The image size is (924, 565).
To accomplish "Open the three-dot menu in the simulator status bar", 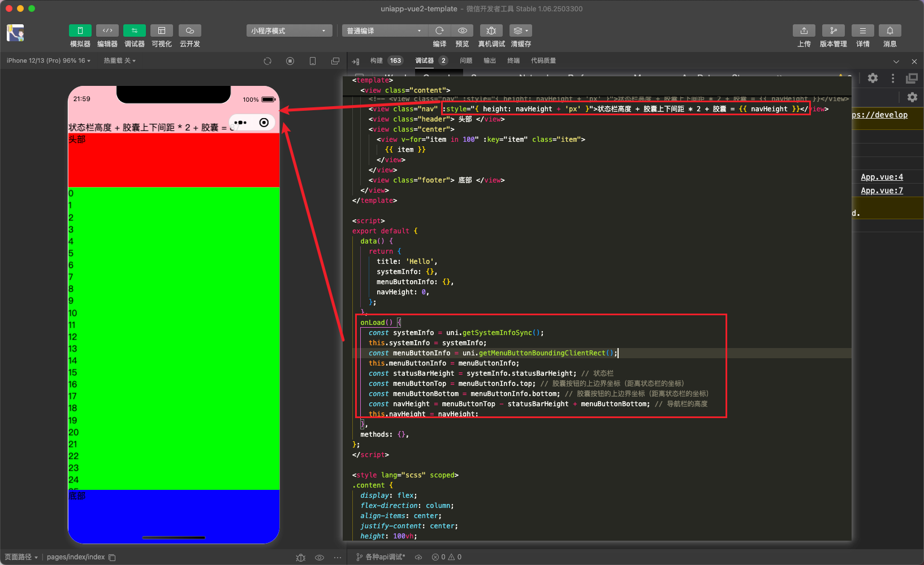I will 338,558.
